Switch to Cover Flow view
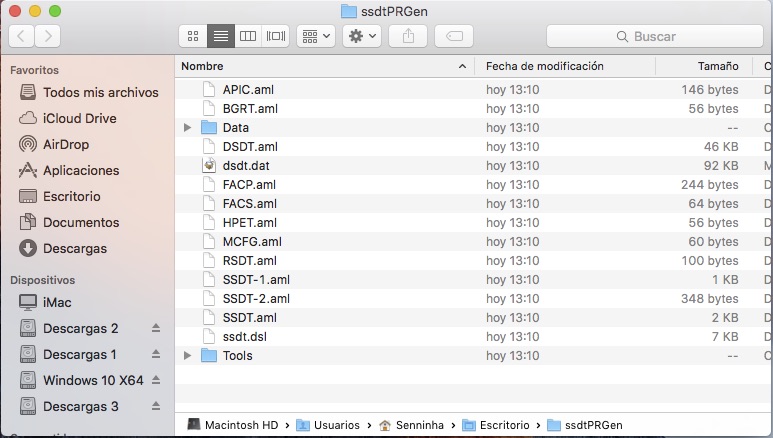The height and width of the screenshot is (438, 773). point(276,36)
